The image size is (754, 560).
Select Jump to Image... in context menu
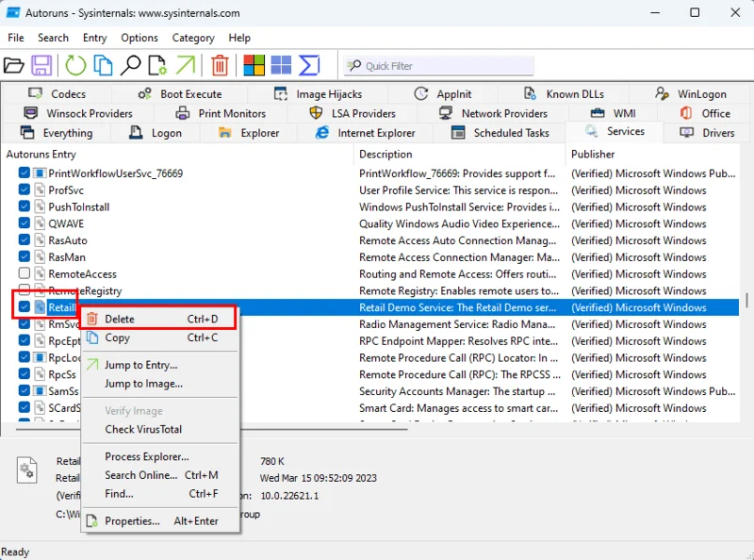click(x=160, y=384)
